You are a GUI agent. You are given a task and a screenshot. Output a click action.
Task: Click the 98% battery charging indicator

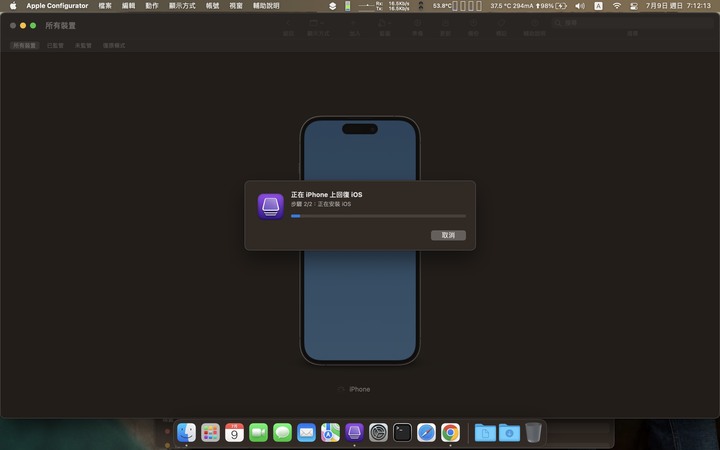tap(551, 6)
